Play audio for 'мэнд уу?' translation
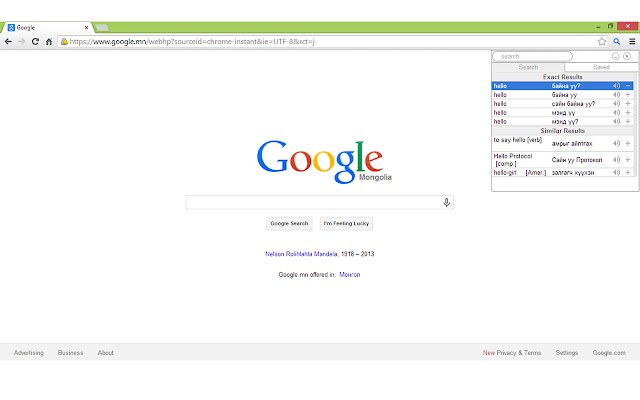This screenshot has width=640, height=400. point(616,122)
